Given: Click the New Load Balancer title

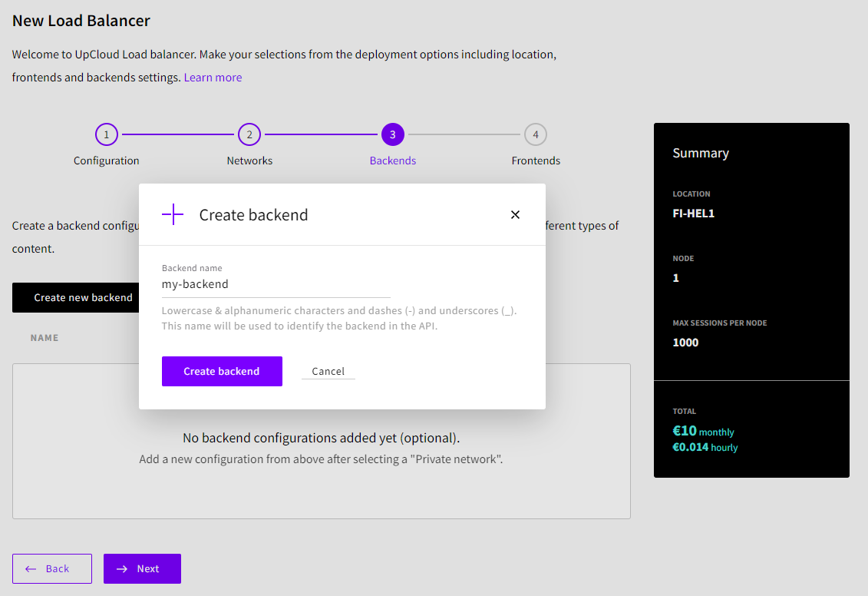Looking at the screenshot, I should (81, 21).
